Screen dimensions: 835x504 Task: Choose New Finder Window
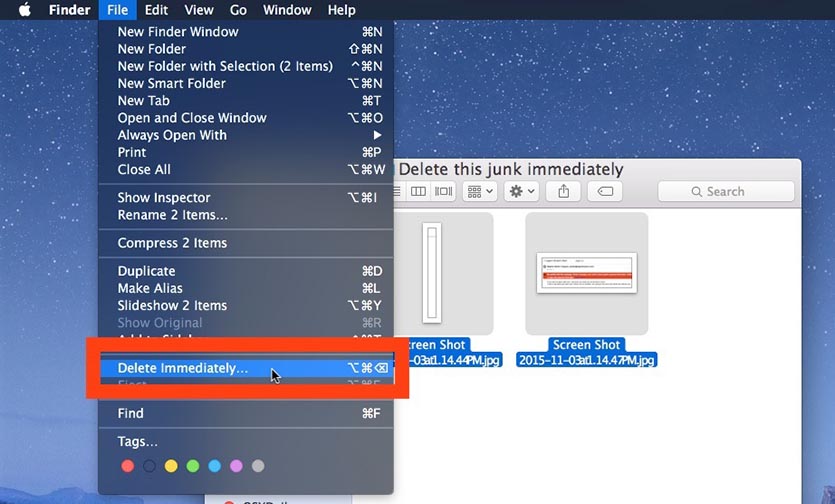pos(246,31)
